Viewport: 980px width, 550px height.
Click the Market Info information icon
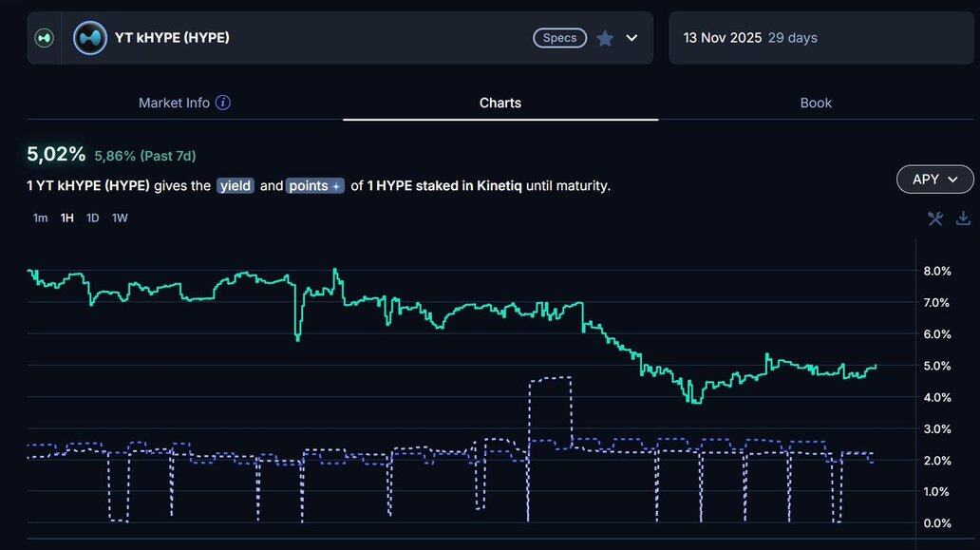223,103
